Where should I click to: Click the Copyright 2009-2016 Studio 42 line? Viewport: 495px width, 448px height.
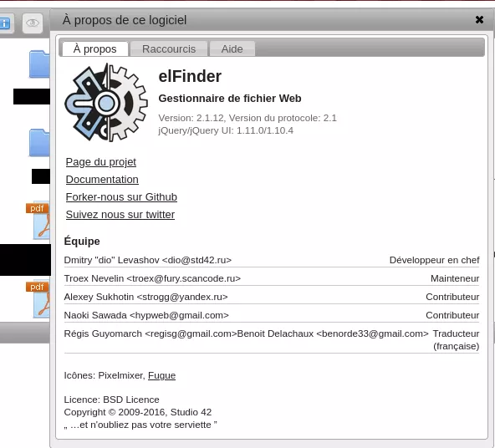138,412
